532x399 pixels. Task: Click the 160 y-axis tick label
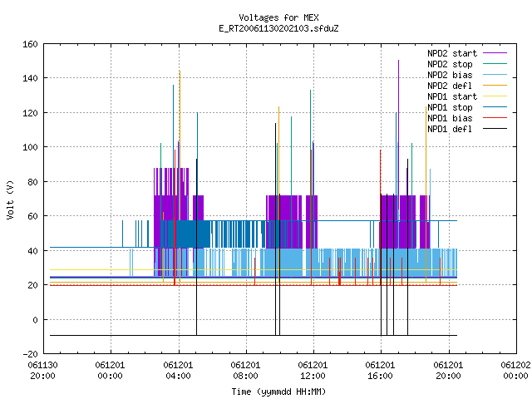(30, 44)
